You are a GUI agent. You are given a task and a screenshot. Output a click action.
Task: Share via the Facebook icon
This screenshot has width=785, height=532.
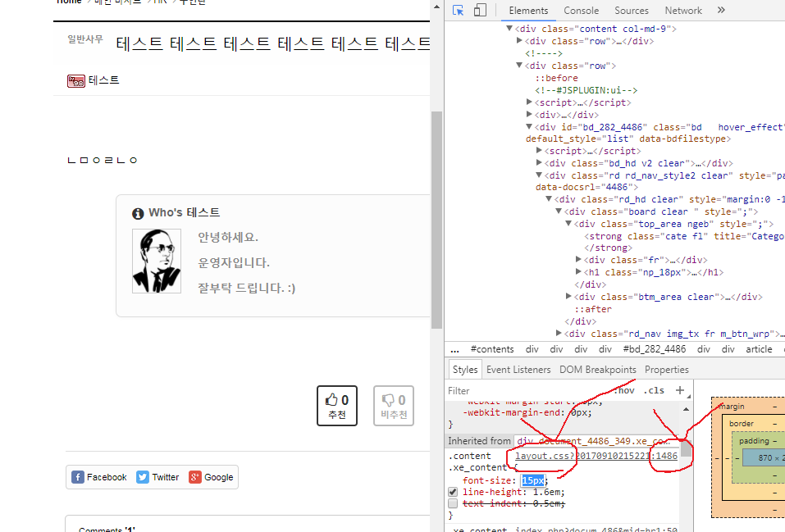click(99, 477)
